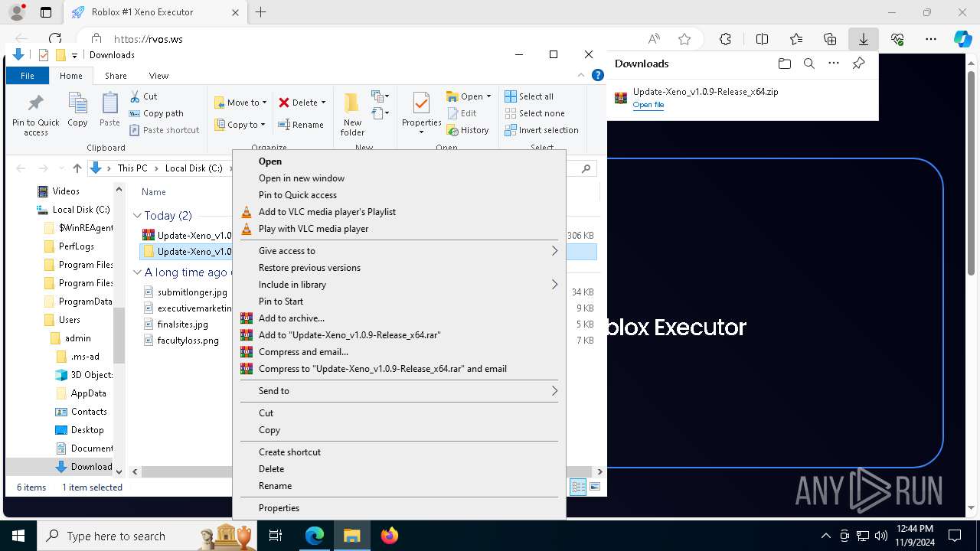The height and width of the screenshot is (551, 980).
Task: Click Select all in ribbon
Action: (528, 96)
